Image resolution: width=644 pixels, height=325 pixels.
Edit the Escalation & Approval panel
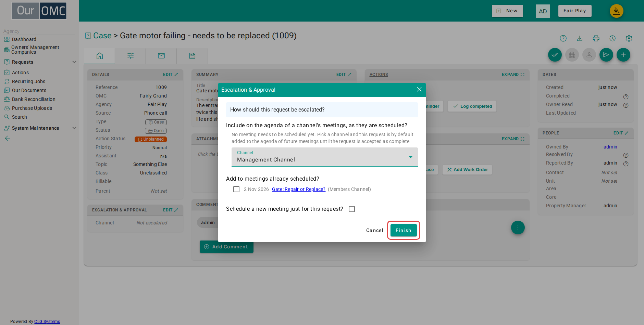point(171,210)
